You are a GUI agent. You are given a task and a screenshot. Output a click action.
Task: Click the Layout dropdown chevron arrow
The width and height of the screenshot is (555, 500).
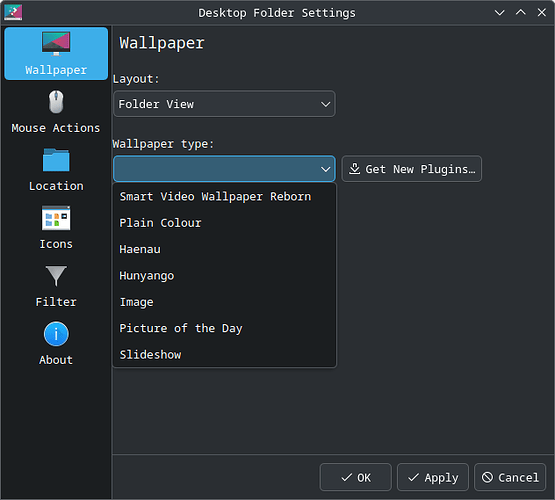[325, 104]
